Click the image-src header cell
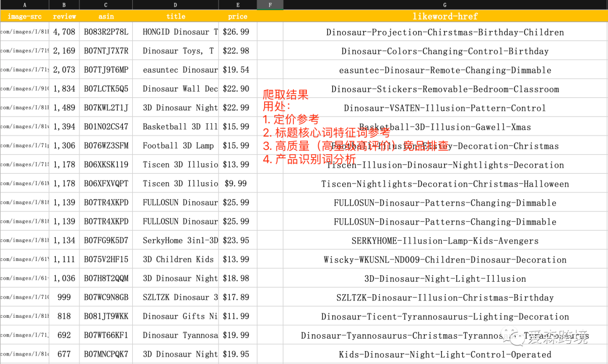 24,16
